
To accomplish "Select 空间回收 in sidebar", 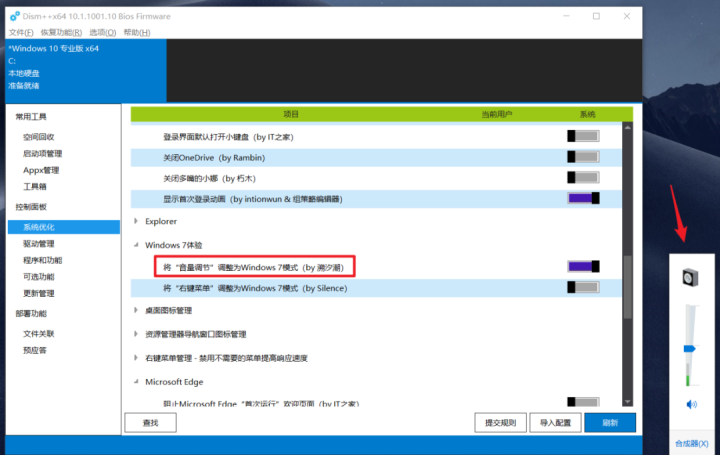I will 39,137.
